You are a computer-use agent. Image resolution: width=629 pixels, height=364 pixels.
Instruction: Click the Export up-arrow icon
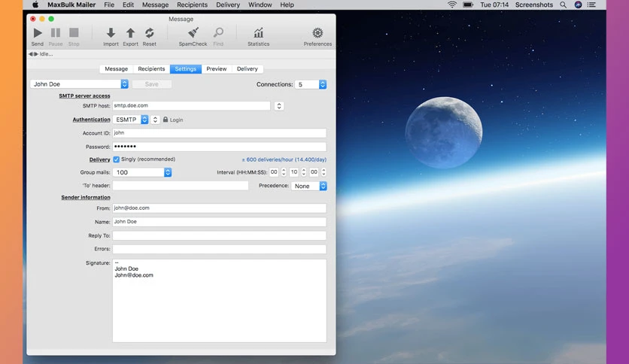pos(130,33)
